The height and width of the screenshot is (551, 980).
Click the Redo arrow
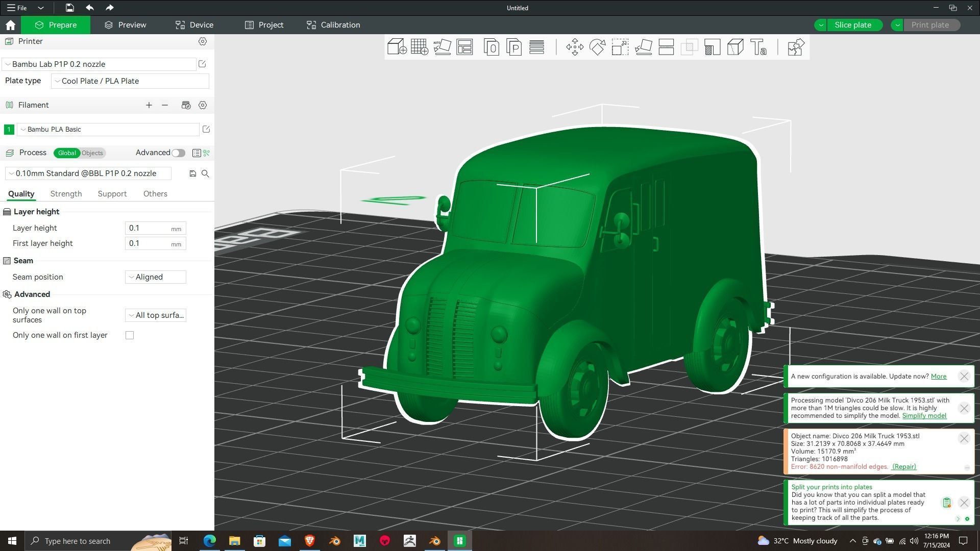click(x=109, y=8)
